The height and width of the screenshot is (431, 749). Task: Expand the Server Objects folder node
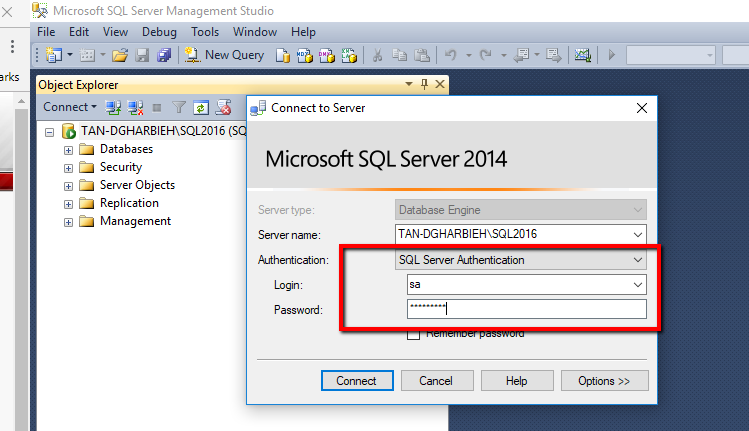[68, 186]
